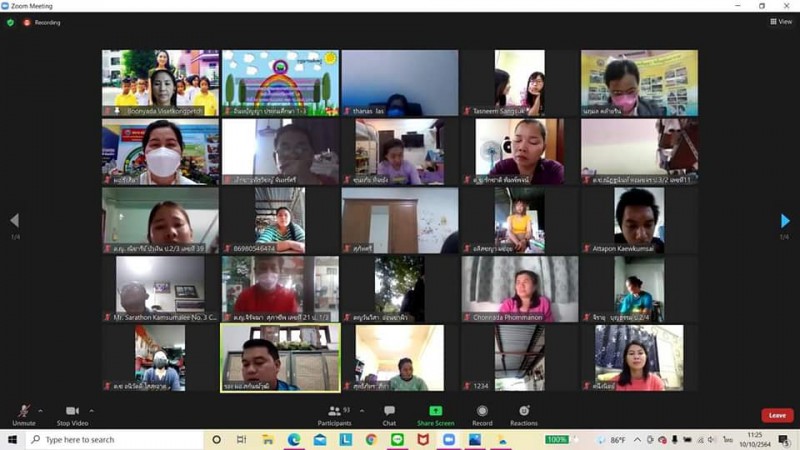Open the notification center icon
800x450 pixels.
pos(784,440)
